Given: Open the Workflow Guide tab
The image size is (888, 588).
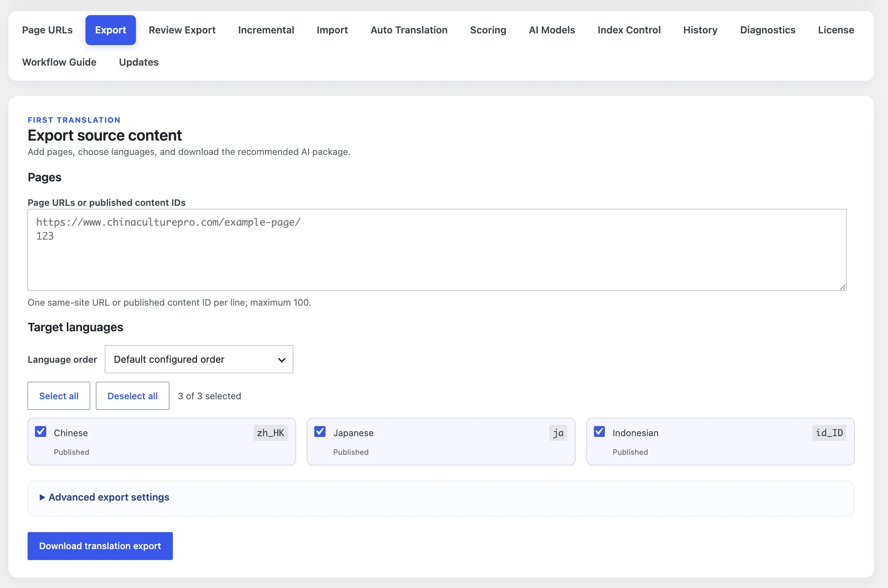Looking at the screenshot, I should (x=59, y=62).
